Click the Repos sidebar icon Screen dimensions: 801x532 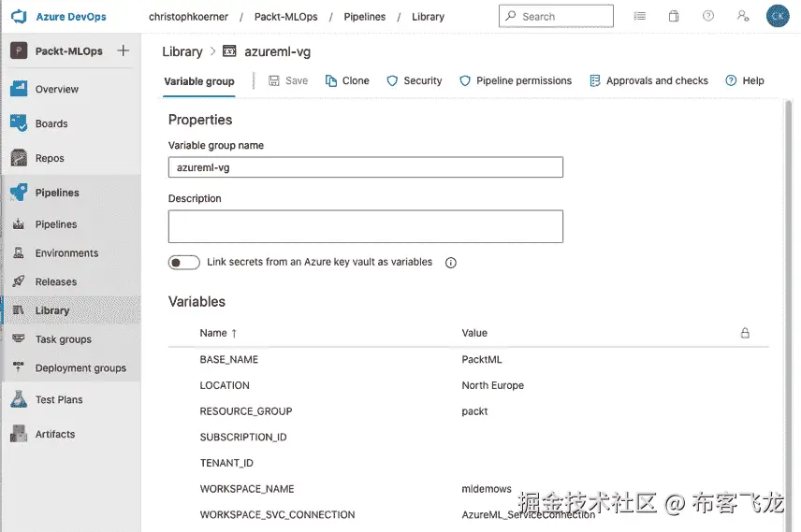(x=19, y=158)
